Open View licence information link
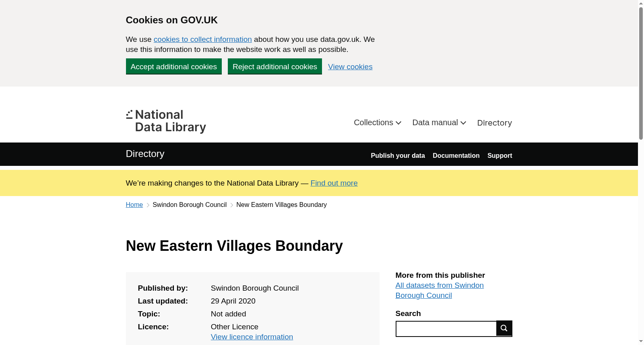This screenshot has height=345, width=644. (252, 337)
